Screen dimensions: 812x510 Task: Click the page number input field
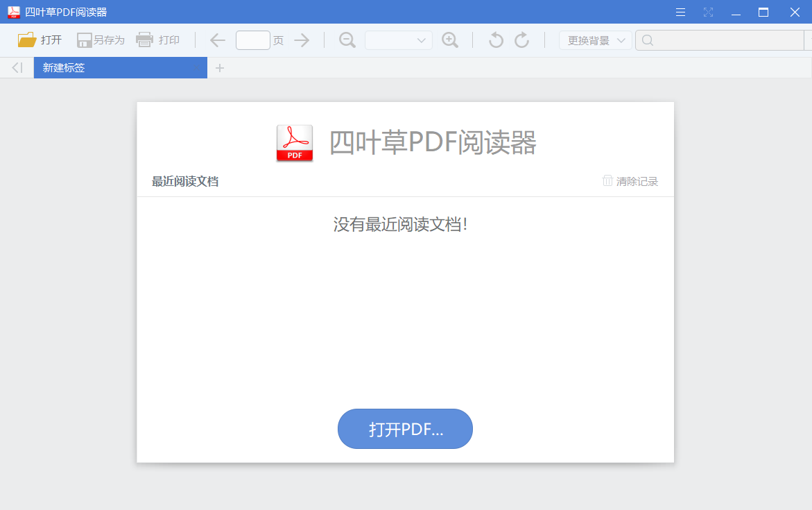click(253, 40)
